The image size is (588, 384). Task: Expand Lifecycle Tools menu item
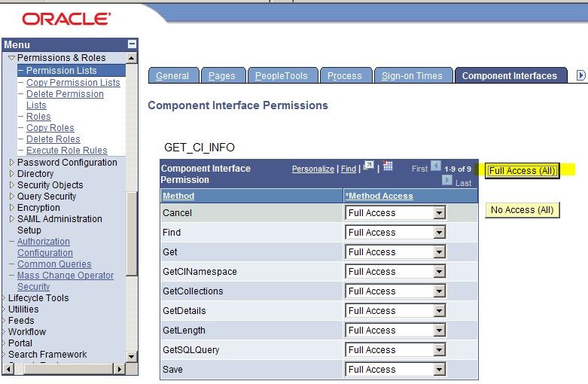[38, 297]
